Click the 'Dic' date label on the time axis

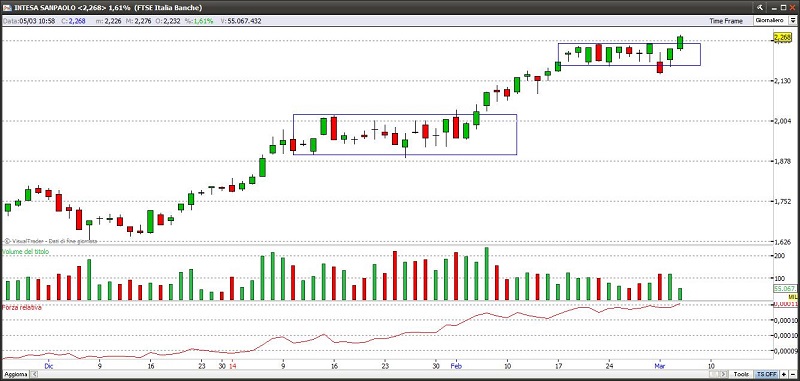49,366
